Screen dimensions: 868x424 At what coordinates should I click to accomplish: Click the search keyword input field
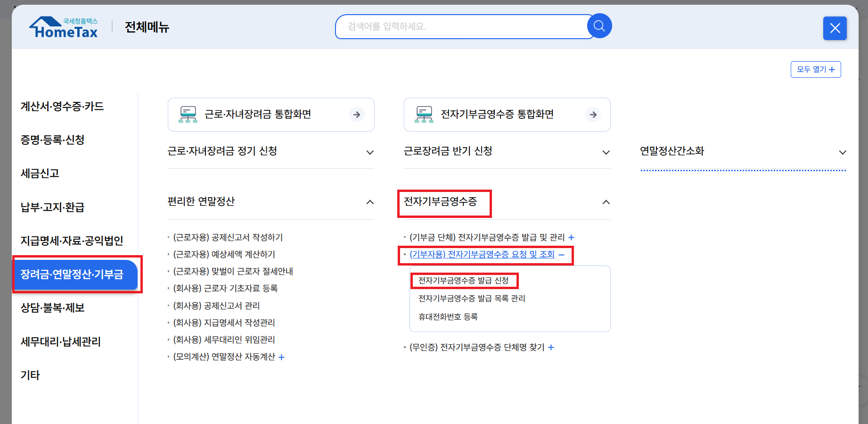[x=464, y=26]
